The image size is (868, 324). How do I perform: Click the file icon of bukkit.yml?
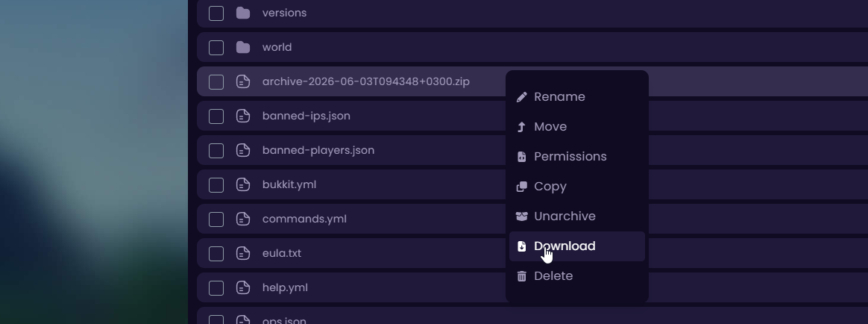(x=243, y=184)
